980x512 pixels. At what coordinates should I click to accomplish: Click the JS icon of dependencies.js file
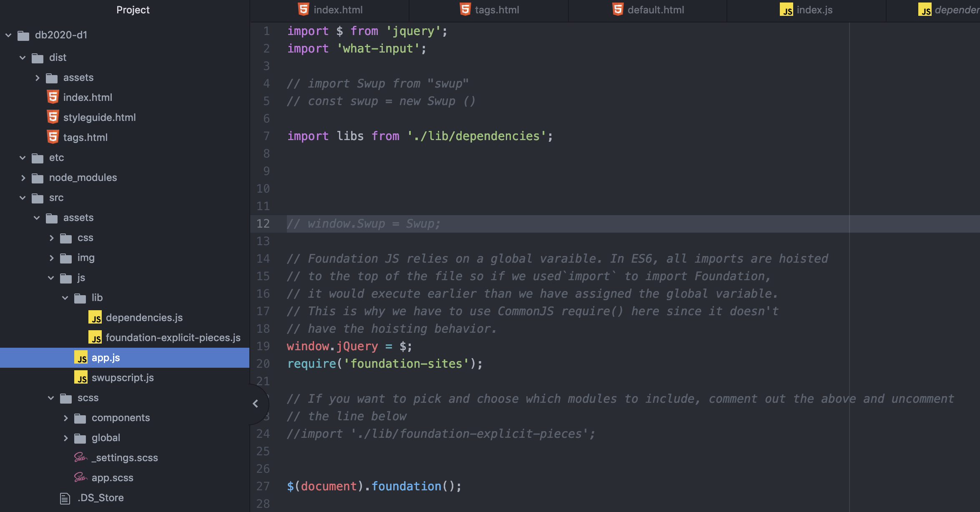[x=95, y=317]
